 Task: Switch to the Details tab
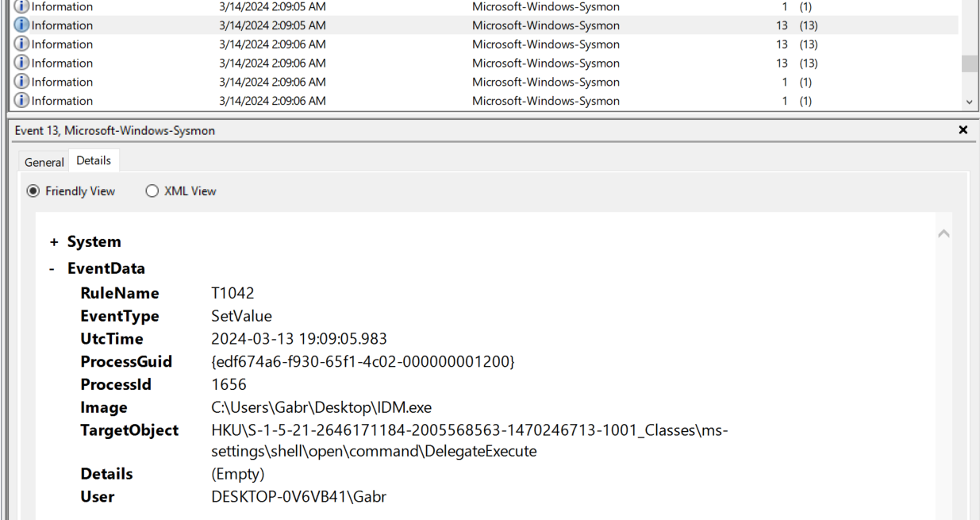click(x=94, y=160)
